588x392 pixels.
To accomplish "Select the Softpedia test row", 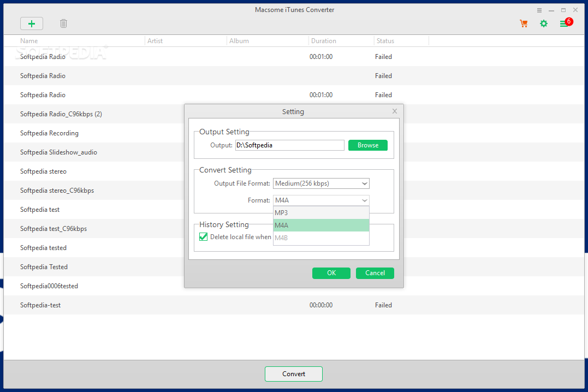I will (94, 210).
